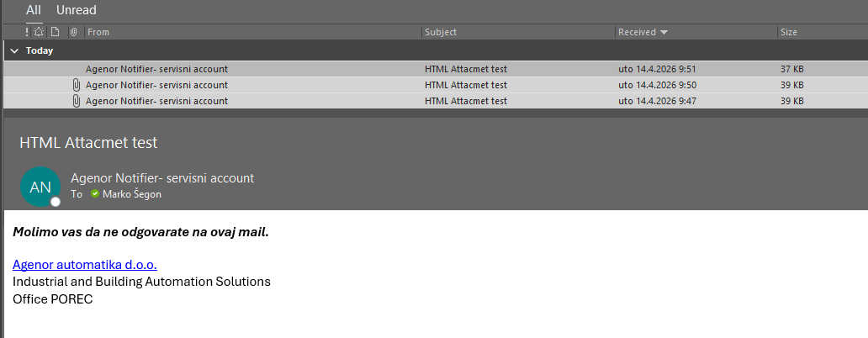Toggle sort direction arrow on Received column
The width and height of the screenshot is (868, 338).
pyautogui.click(x=664, y=33)
